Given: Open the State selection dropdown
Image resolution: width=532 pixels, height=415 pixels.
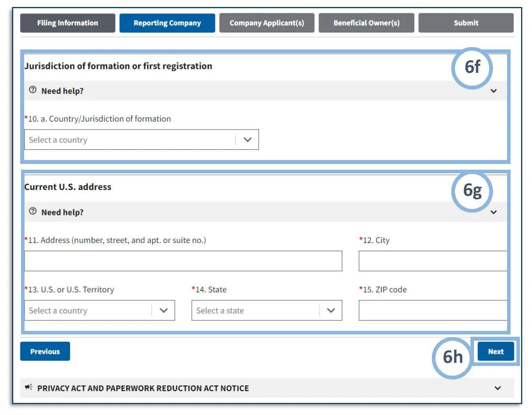Looking at the screenshot, I should [x=267, y=310].
